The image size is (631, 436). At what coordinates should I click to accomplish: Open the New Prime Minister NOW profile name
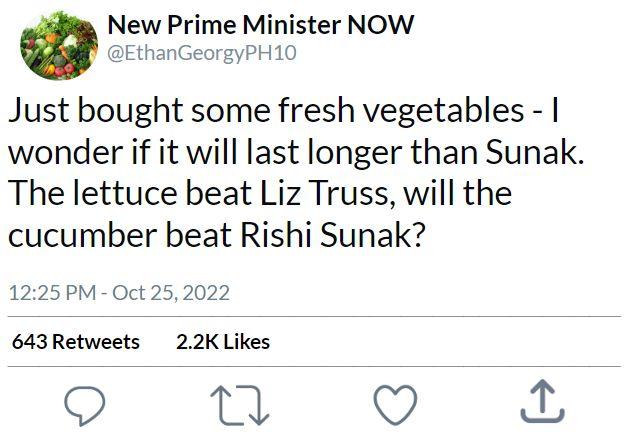click(x=260, y=26)
